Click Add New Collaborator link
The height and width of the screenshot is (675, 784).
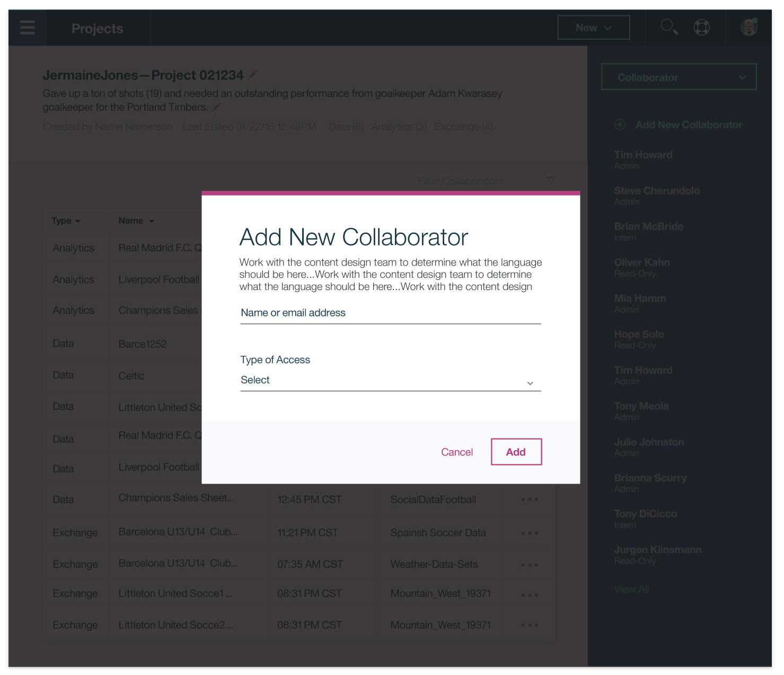pos(689,125)
